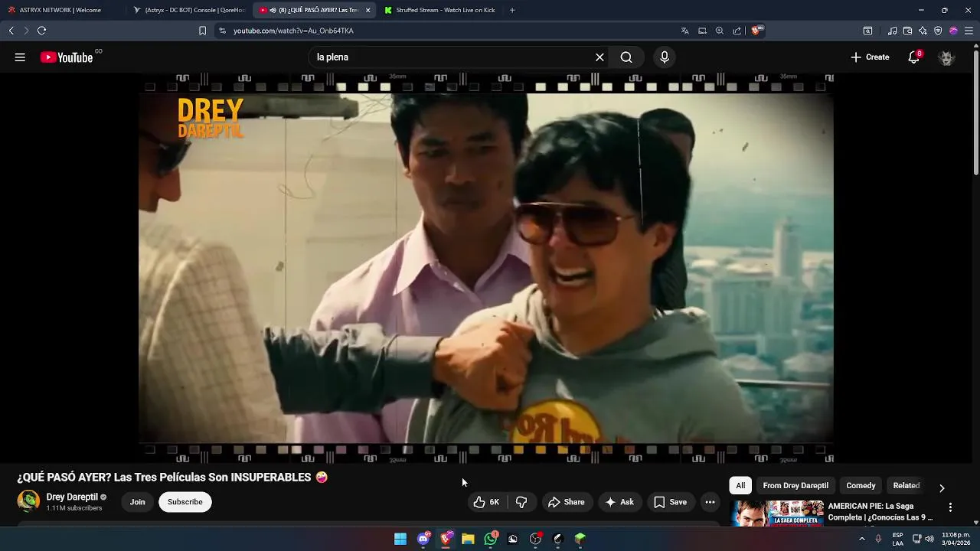Edit the youtube.com address bar URL

[x=293, y=31]
